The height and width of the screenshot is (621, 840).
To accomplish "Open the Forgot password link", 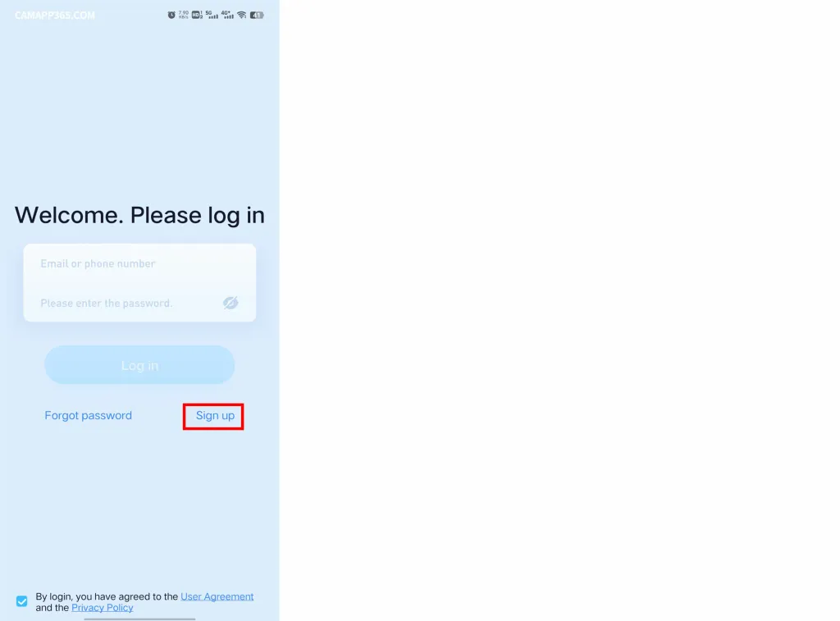I will coord(88,415).
